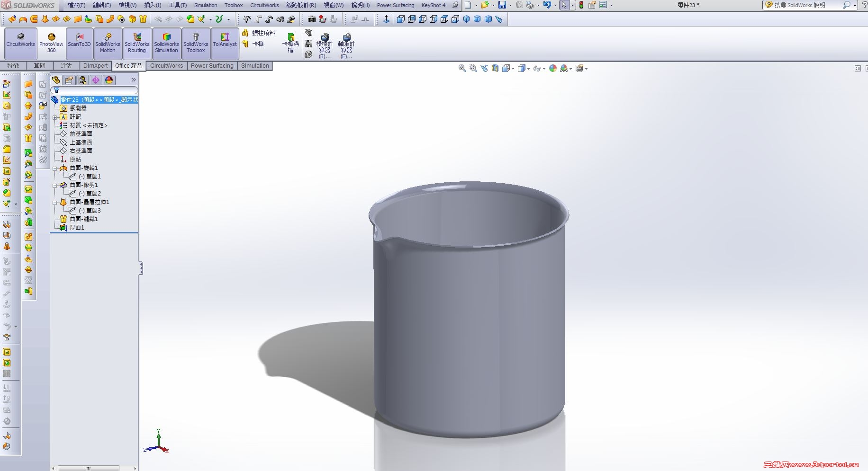
Task: Select the 厚面1 feature
Action: [x=77, y=228]
